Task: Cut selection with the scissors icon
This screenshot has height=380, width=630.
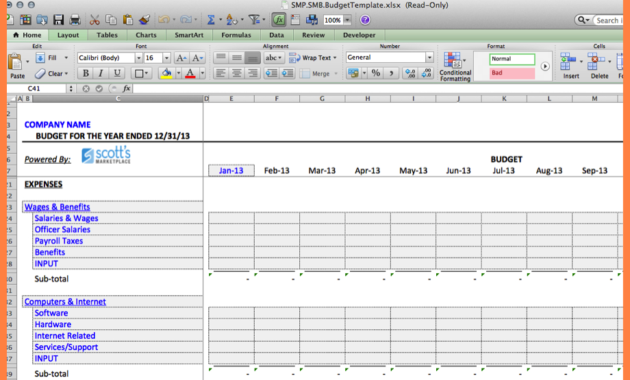Action: pyautogui.click(x=94, y=20)
